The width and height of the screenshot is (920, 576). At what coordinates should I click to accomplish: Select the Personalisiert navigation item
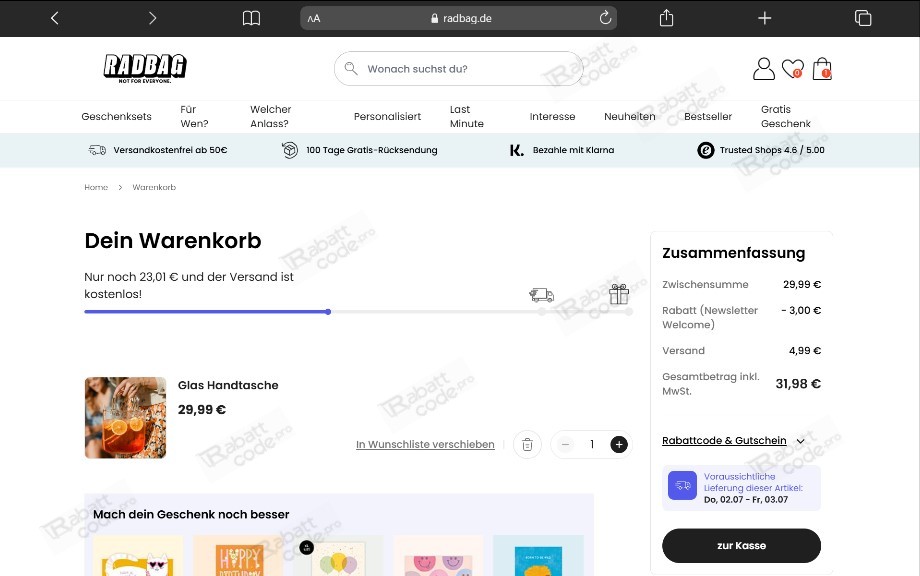[387, 116]
